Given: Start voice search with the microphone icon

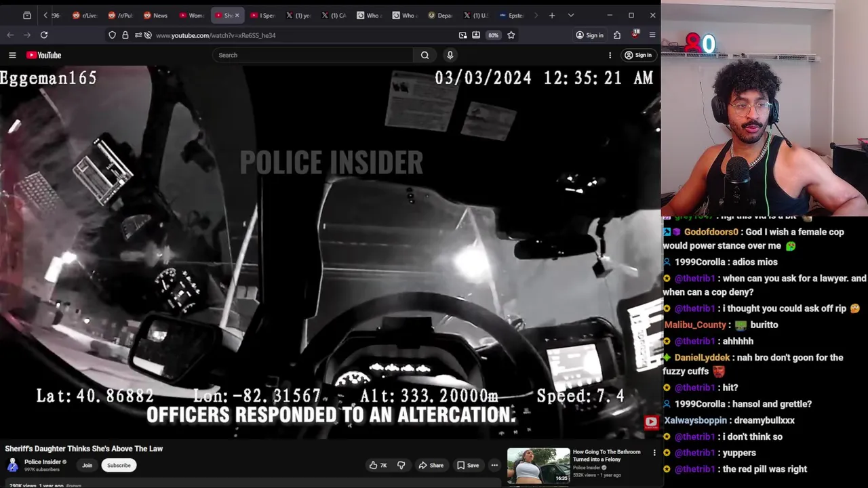Looking at the screenshot, I should point(450,55).
